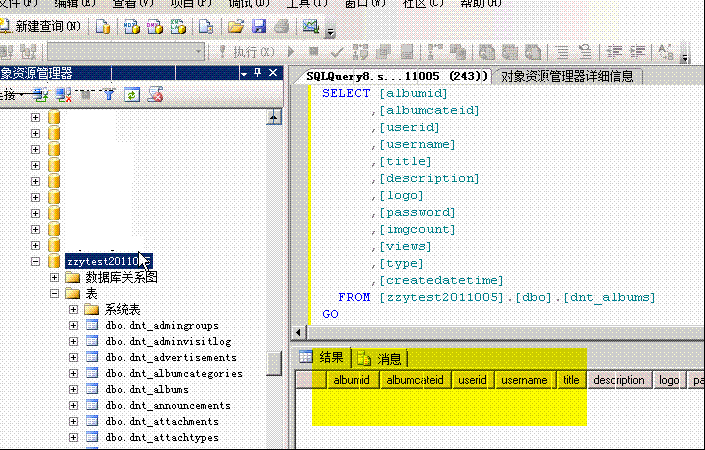
Task: Click the Object Explorer connect icon
Action: coord(40,95)
